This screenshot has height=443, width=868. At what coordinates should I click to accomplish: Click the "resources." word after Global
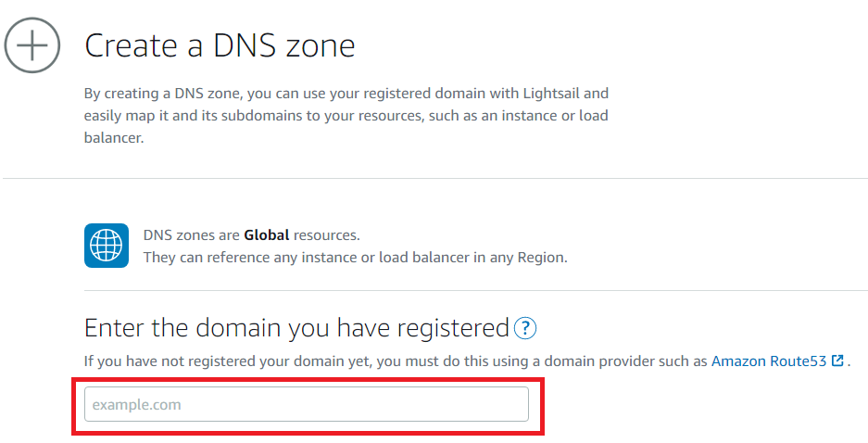point(326,235)
